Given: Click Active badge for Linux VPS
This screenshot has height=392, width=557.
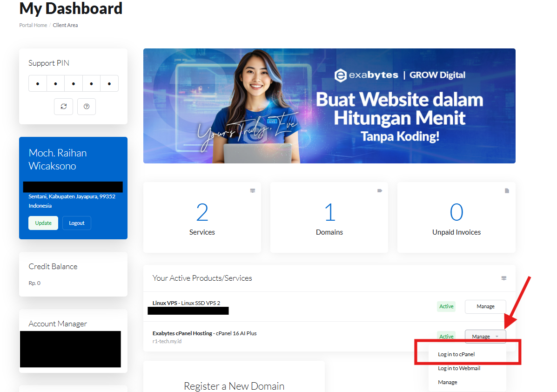Looking at the screenshot, I should [x=446, y=306].
